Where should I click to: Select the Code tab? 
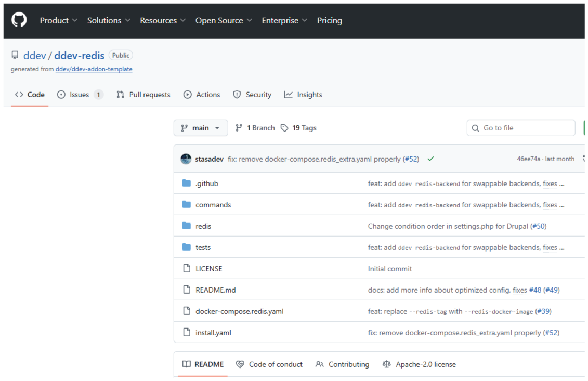point(30,95)
